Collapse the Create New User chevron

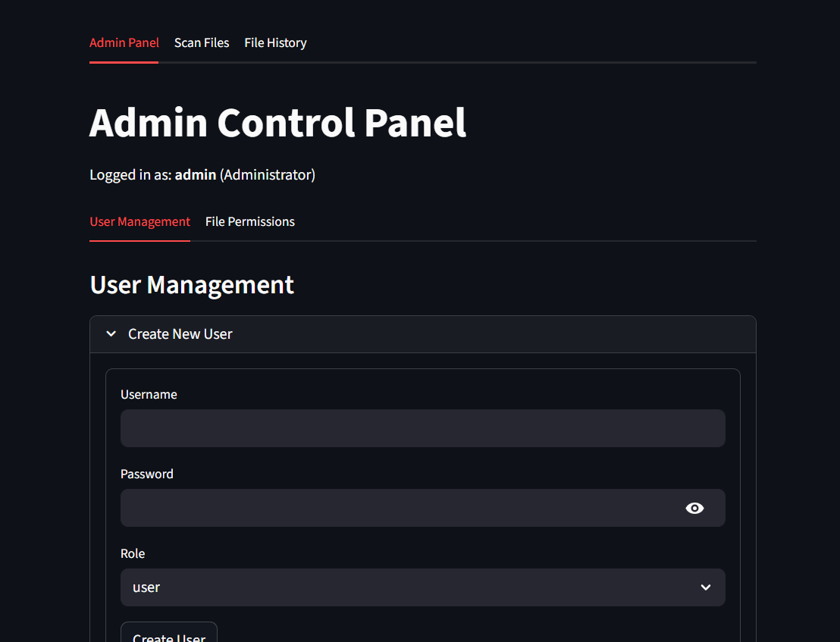[111, 334]
